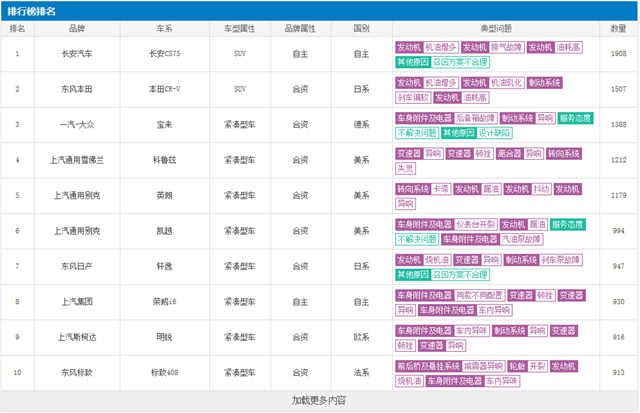Select the count 1388 cell
640x413 pixels.
pos(618,124)
